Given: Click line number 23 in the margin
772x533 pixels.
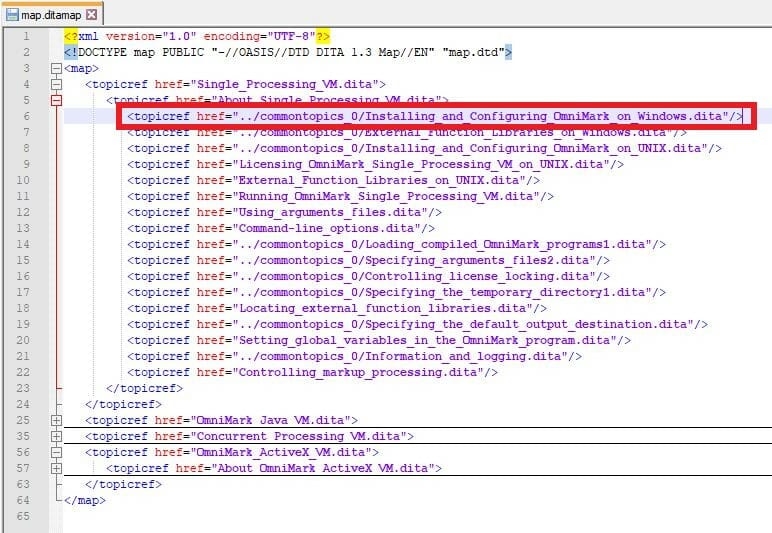Looking at the screenshot, I should pos(23,388).
